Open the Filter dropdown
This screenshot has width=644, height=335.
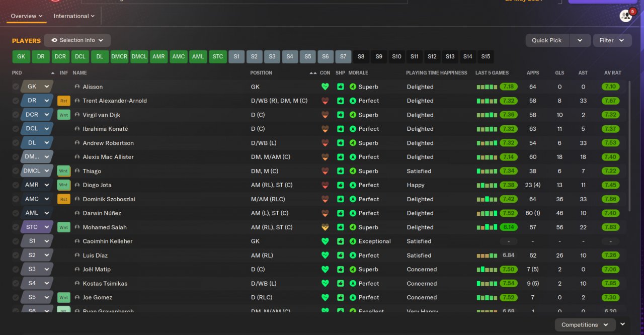(x=612, y=40)
